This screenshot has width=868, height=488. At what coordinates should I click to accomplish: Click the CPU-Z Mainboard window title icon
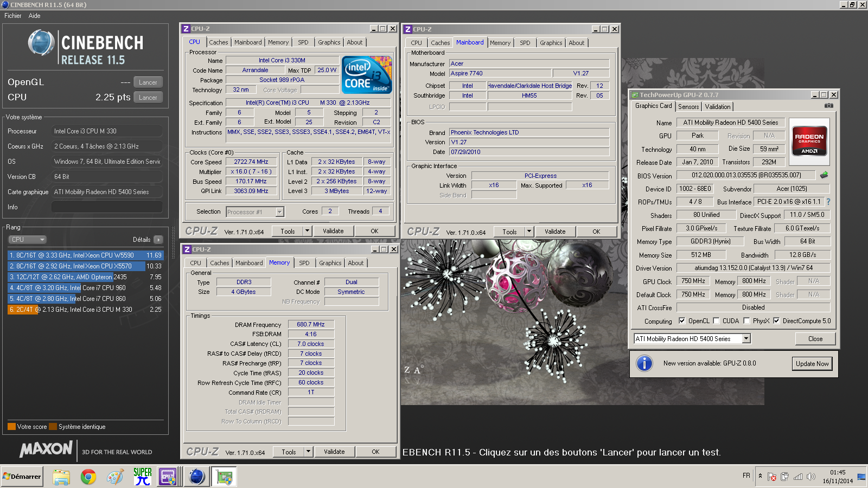click(407, 29)
